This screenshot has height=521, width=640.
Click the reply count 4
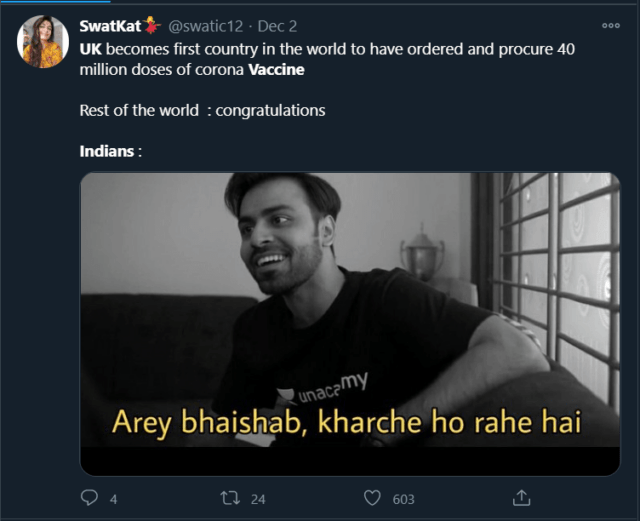click(x=113, y=498)
